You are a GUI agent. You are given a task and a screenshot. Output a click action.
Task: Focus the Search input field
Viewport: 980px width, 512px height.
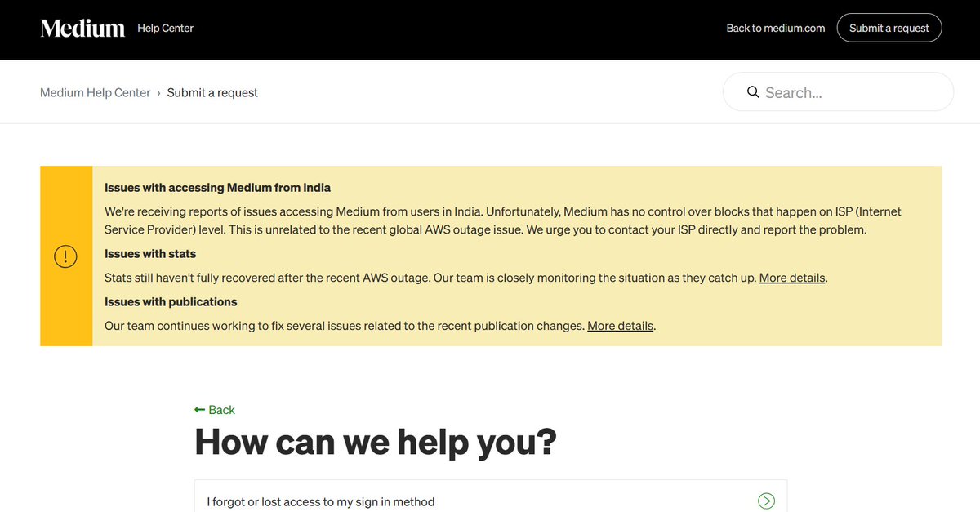click(x=839, y=92)
